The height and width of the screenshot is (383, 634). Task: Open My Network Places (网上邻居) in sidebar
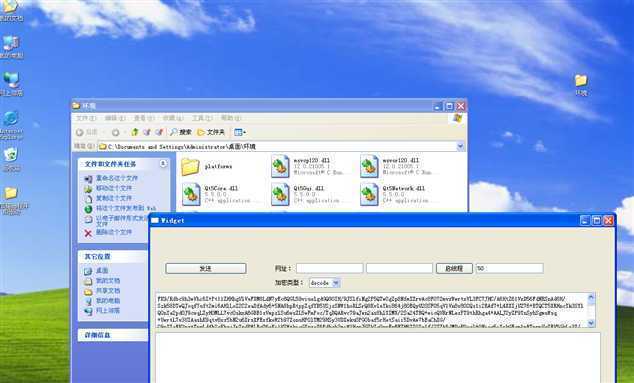tap(108, 311)
